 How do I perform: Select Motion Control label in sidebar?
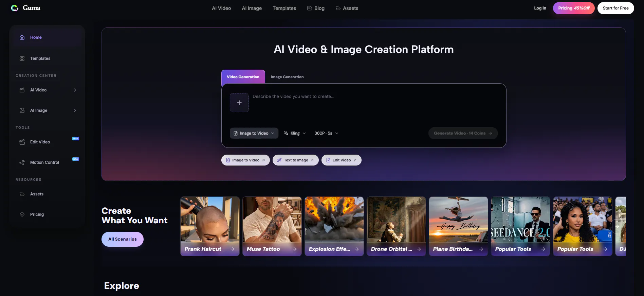(44, 162)
